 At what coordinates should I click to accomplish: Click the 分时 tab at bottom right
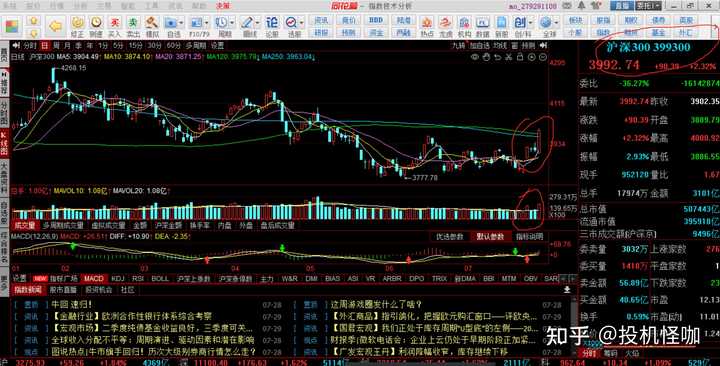tap(588, 353)
